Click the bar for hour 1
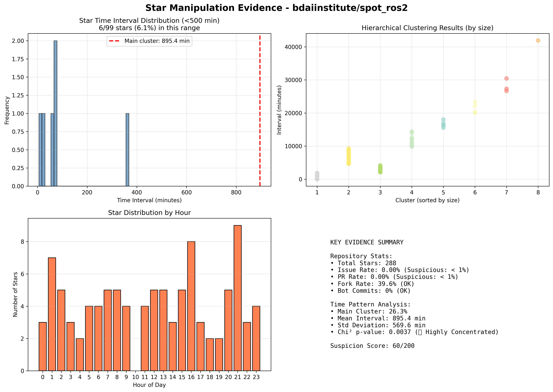Screen dimensions: 553x392 tap(52, 314)
